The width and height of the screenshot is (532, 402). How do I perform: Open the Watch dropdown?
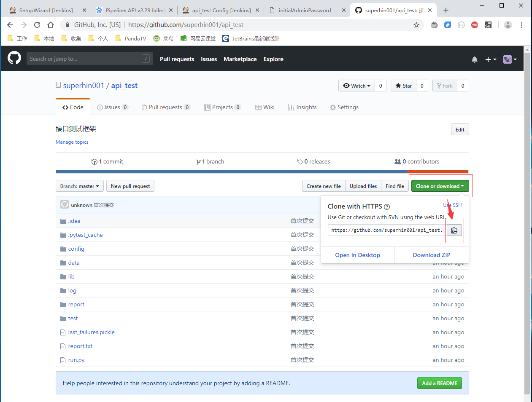pyautogui.click(x=356, y=86)
